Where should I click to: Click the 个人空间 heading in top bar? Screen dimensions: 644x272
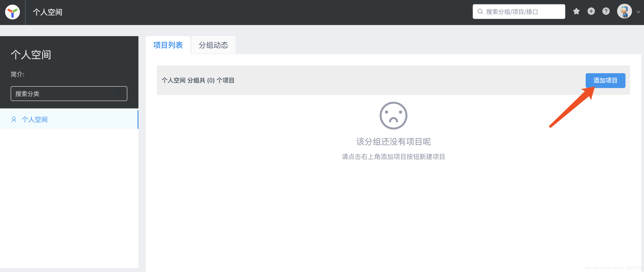[x=47, y=12]
